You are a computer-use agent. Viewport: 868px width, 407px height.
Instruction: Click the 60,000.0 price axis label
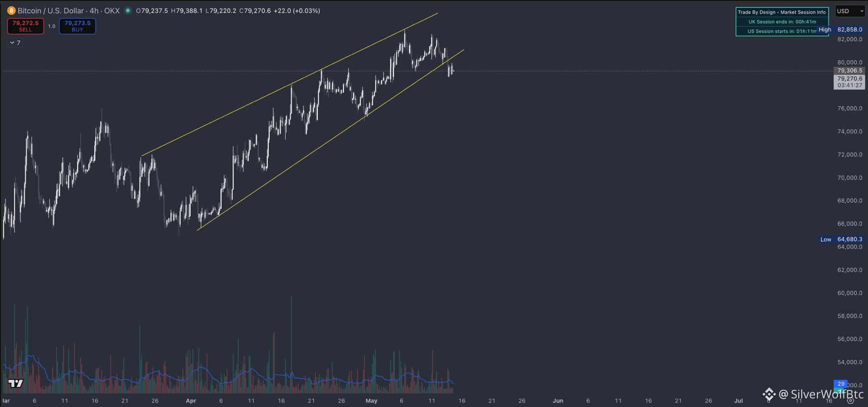[850, 293]
